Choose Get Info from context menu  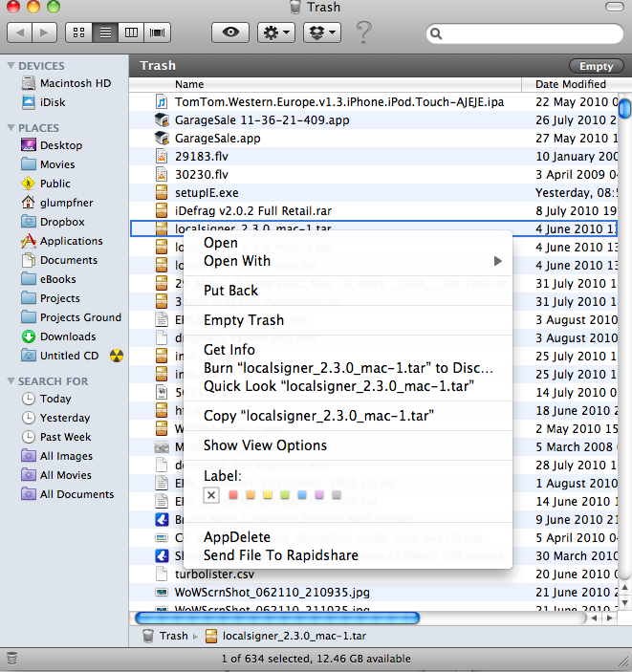pyautogui.click(x=348, y=350)
